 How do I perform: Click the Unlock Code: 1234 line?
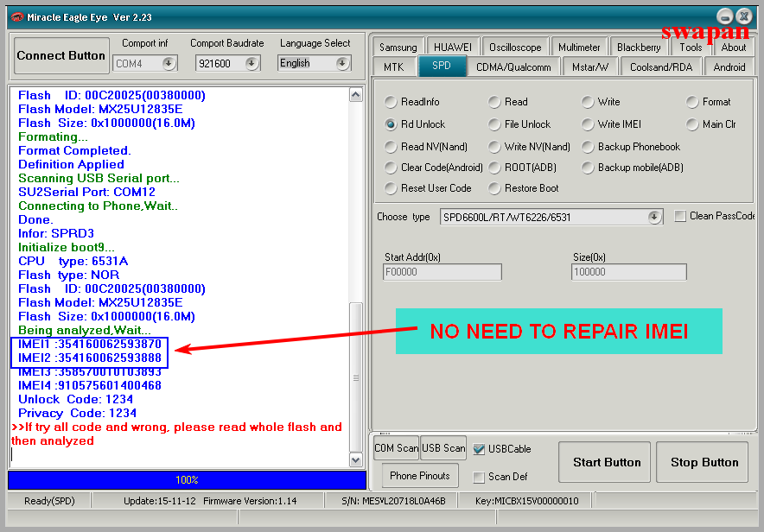(x=75, y=400)
